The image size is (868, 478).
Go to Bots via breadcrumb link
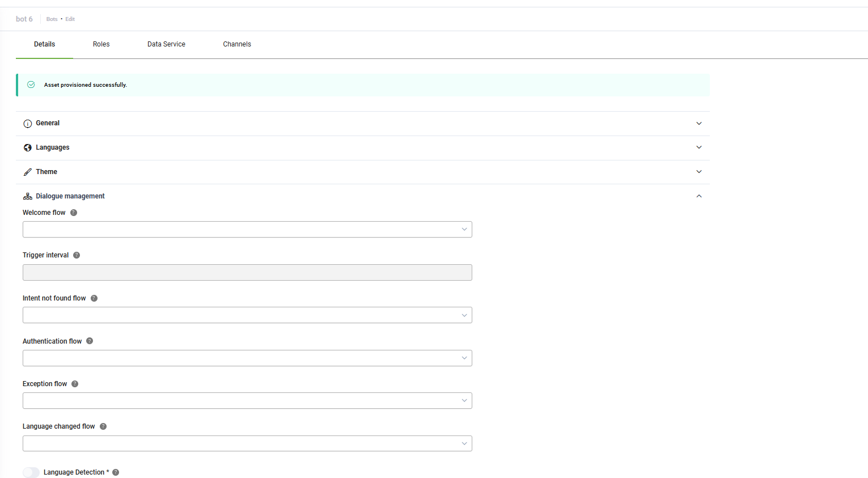click(52, 19)
